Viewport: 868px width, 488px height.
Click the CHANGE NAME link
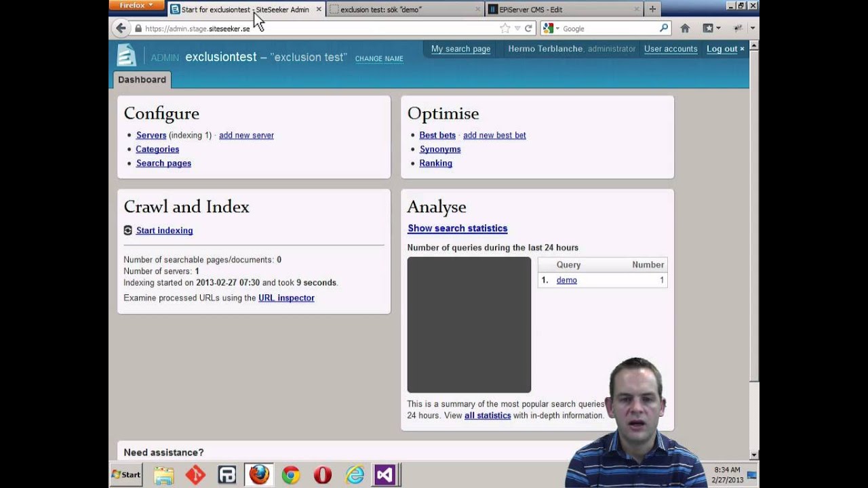click(379, 59)
